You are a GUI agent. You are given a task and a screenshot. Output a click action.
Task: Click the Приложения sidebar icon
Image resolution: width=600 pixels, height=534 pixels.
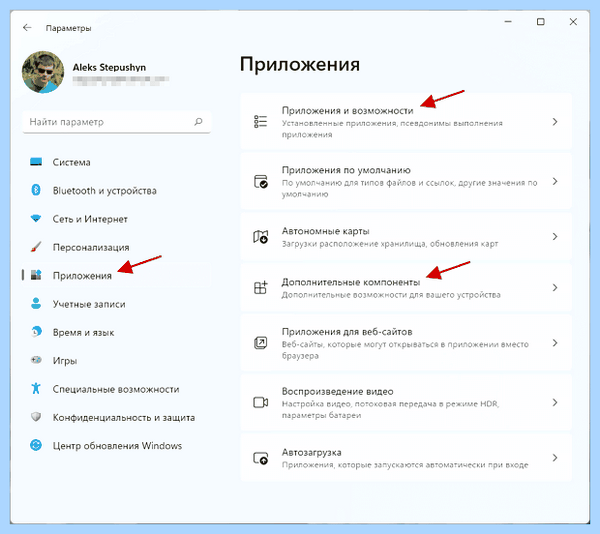(36, 275)
